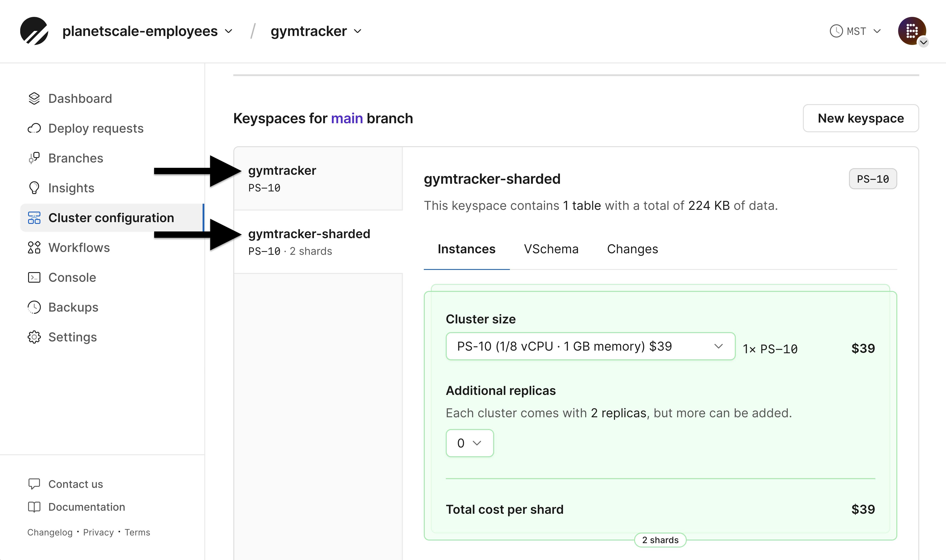Switch to the Changes tab

pos(632,249)
